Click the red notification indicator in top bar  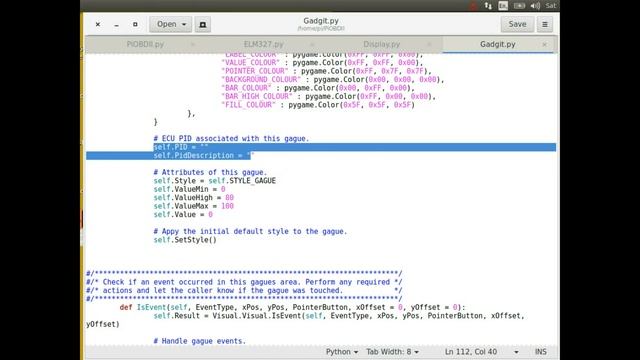pos(473,6)
